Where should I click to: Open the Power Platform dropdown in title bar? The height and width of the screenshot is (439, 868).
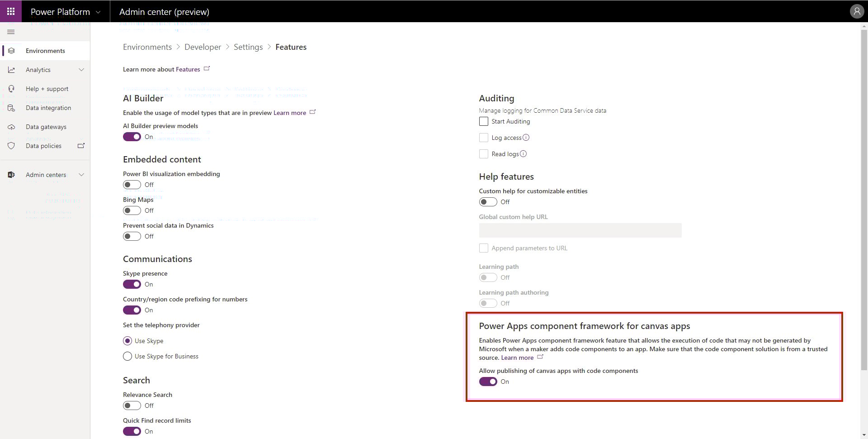98,11
